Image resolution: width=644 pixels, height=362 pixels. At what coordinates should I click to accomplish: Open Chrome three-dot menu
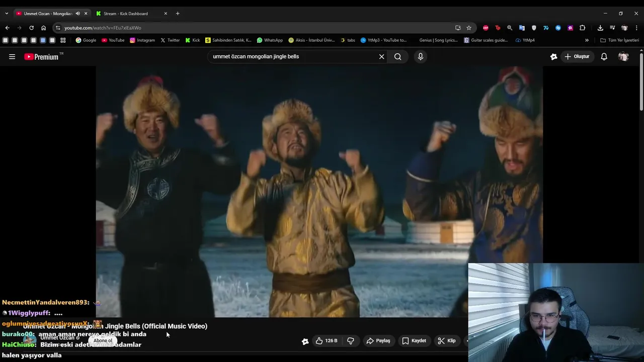tap(637, 28)
